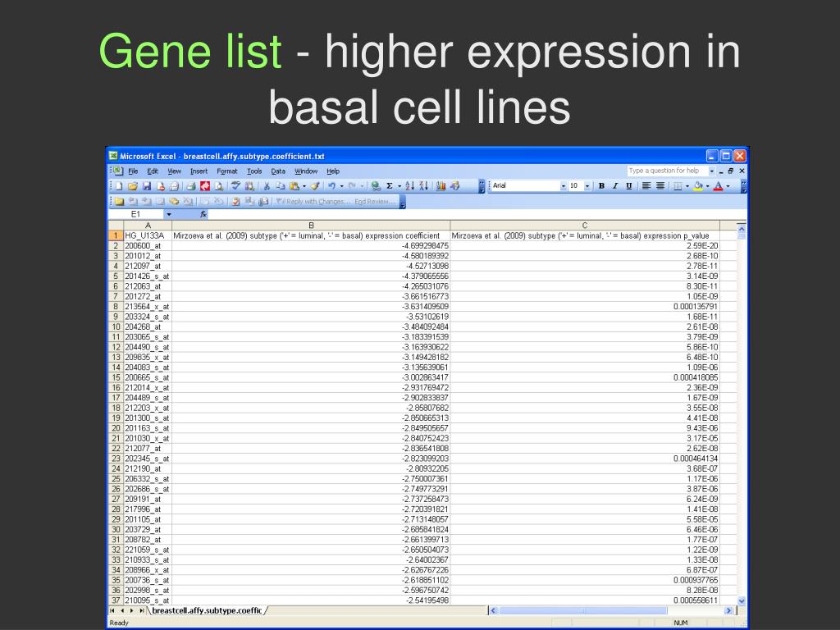Open the Insert menu
Image resolution: width=840 pixels, height=630 pixels.
click(x=199, y=171)
